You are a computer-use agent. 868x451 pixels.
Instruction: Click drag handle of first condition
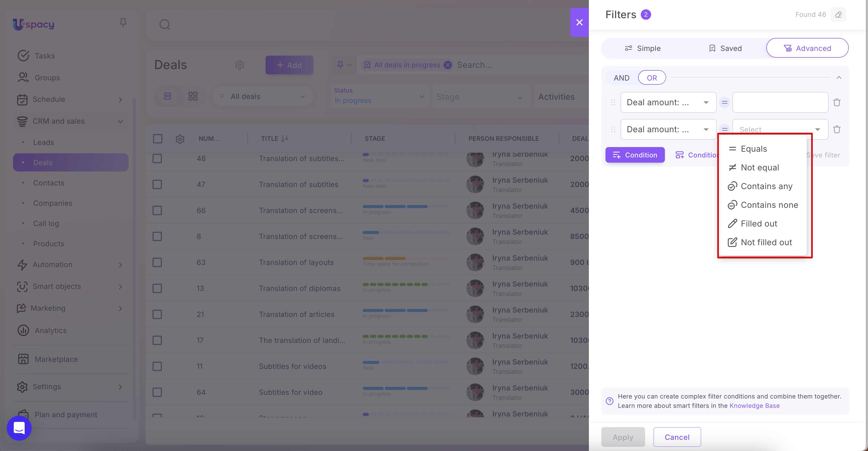tap(613, 102)
